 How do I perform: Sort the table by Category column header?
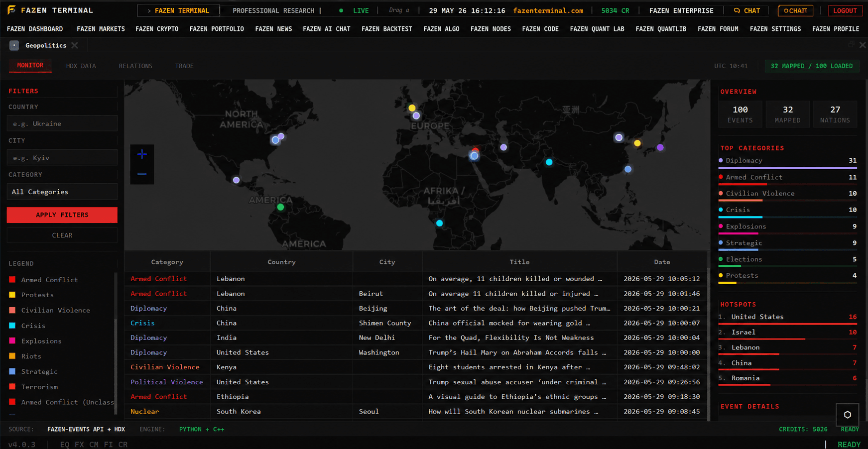167,262
